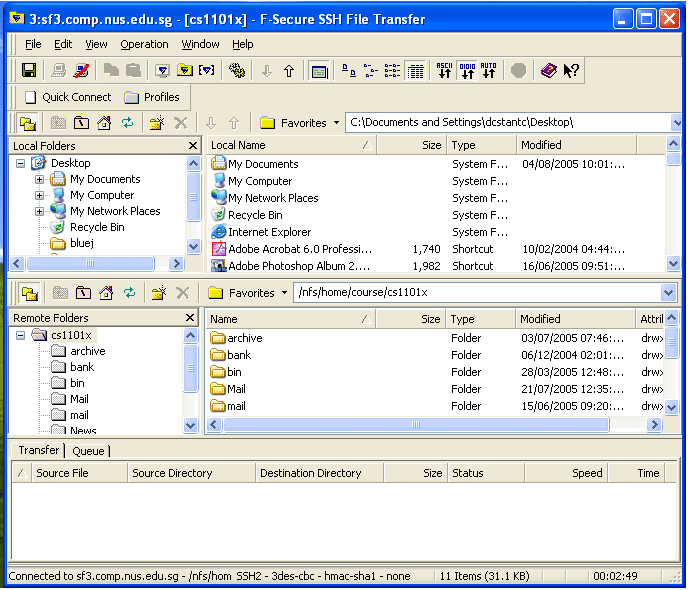The height and width of the screenshot is (590, 688).
Task: Collapse the cs1101x remote tree node
Action: point(20,336)
